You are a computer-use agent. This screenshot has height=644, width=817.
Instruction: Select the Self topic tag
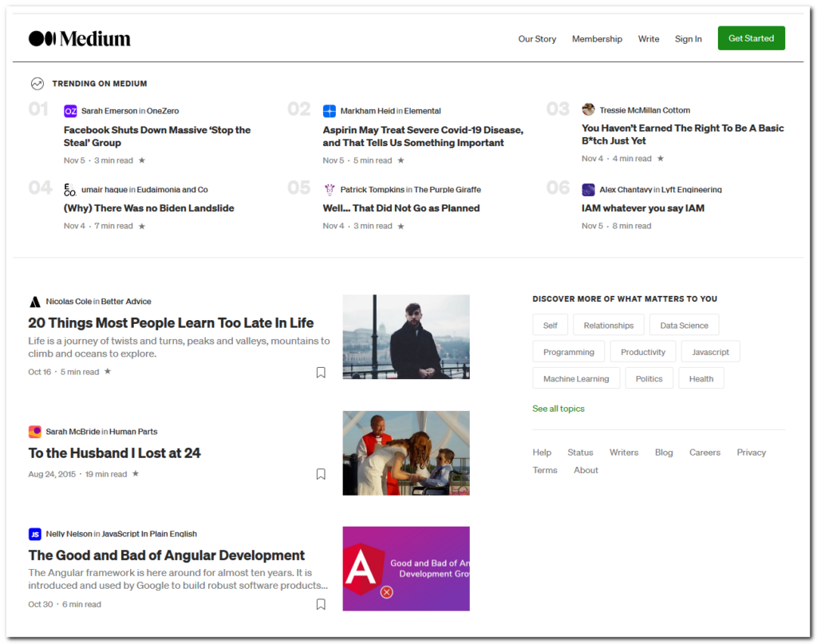[x=551, y=325]
